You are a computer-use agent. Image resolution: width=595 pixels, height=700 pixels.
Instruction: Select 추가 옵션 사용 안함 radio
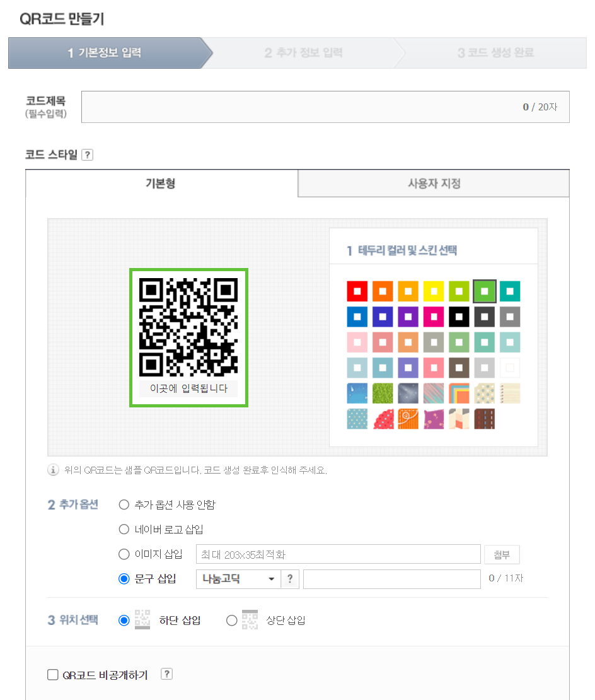point(124,505)
